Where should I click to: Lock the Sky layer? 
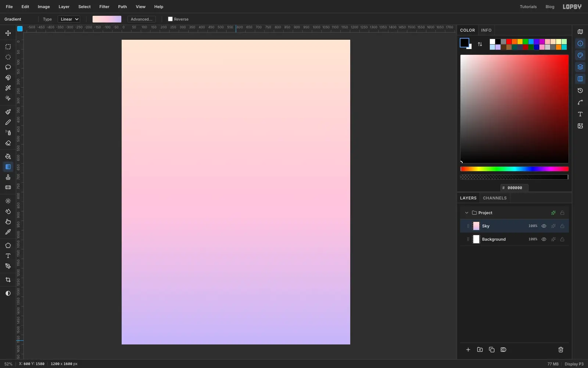tap(562, 226)
